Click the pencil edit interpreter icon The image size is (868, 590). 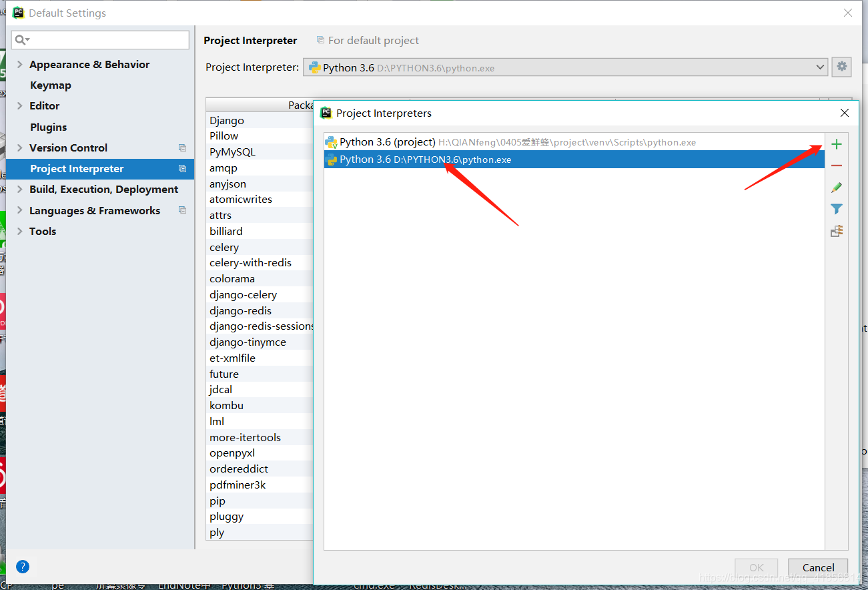837,188
